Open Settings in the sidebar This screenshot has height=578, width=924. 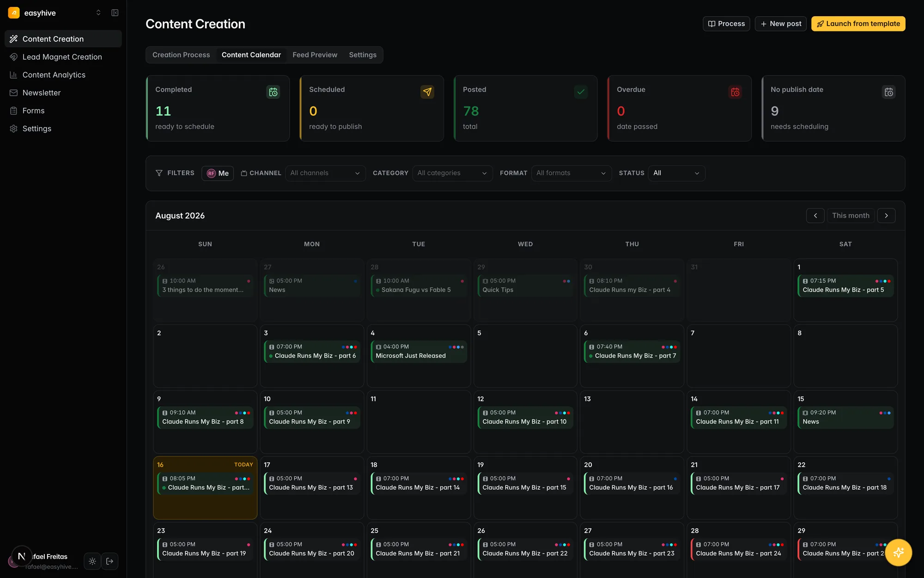63,129
